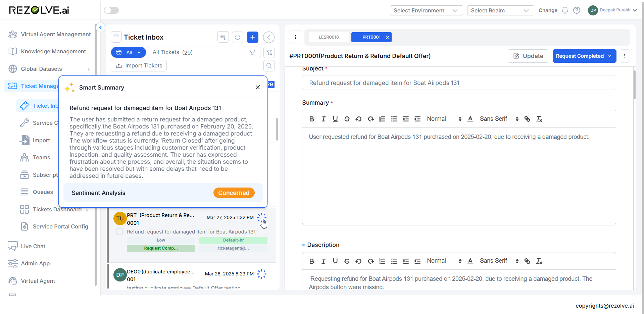644x314 pixels.
Task: Open the Import sidebar item
Action: [x=35, y=140]
